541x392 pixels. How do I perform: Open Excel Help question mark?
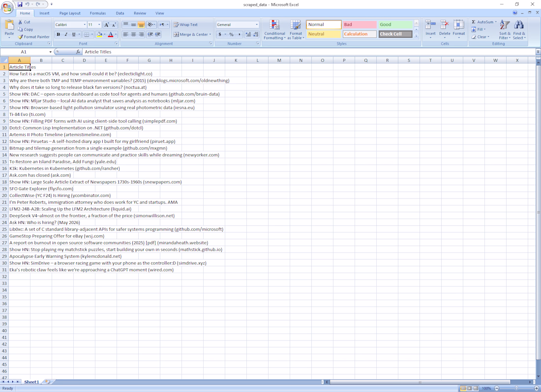[515, 13]
